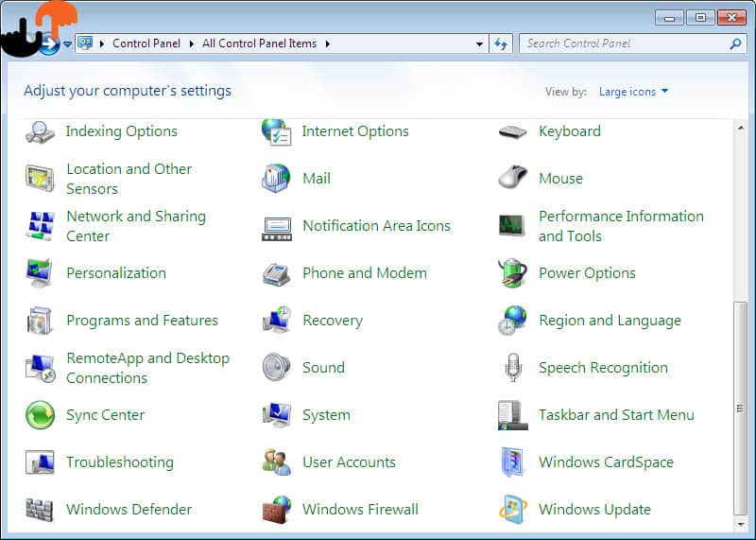Click the Internet Options globe icon

[x=276, y=131]
